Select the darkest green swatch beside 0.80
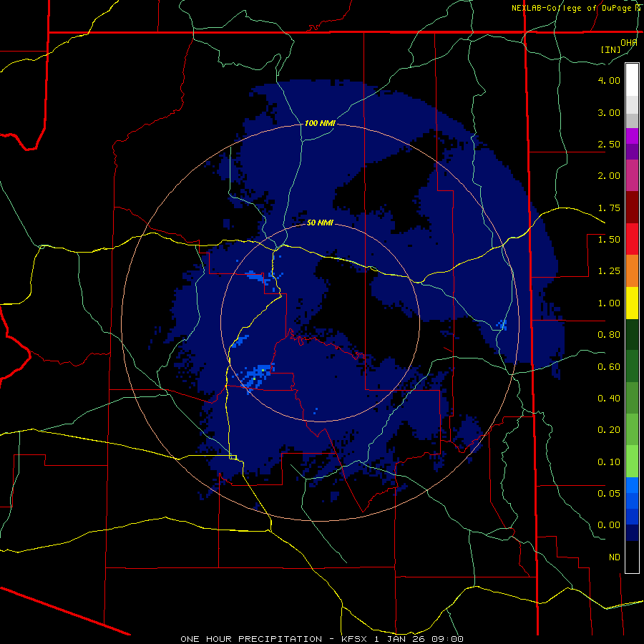The width and height of the screenshot is (644, 644). pyautogui.click(x=632, y=334)
